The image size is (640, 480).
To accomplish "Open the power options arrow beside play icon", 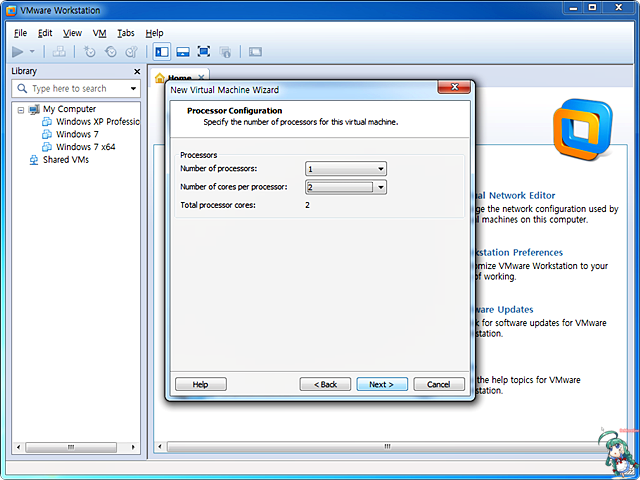I will 32,52.
